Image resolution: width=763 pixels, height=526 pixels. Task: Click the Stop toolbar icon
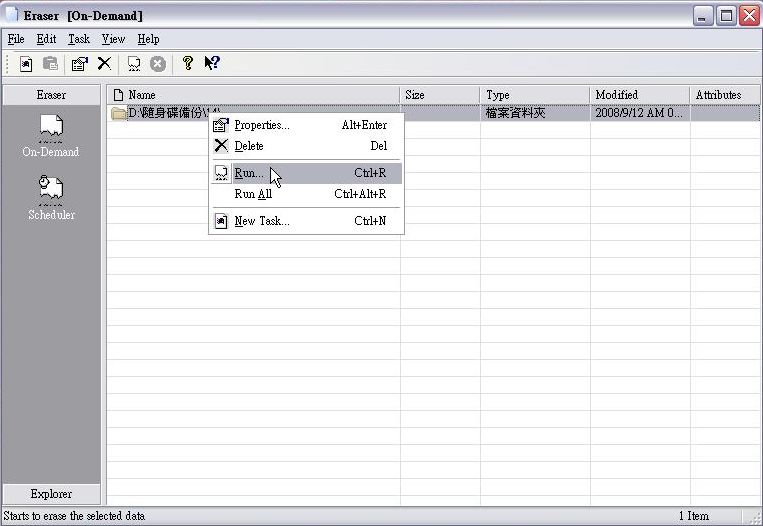point(158,64)
